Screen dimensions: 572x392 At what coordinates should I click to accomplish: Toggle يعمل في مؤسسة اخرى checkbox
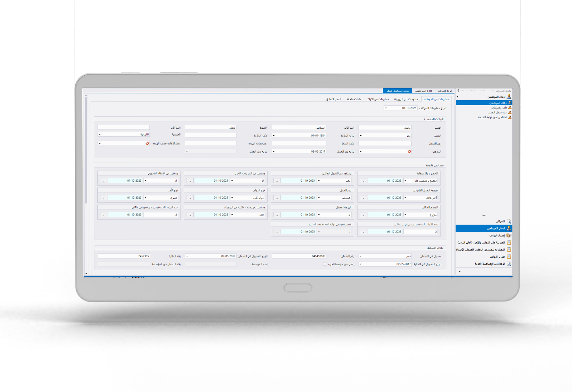325,264
